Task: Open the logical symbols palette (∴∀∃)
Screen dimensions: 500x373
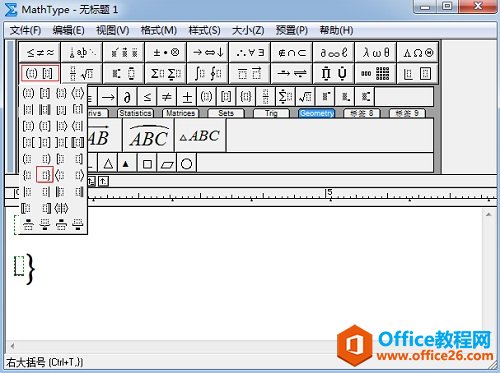Action: (250, 52)
